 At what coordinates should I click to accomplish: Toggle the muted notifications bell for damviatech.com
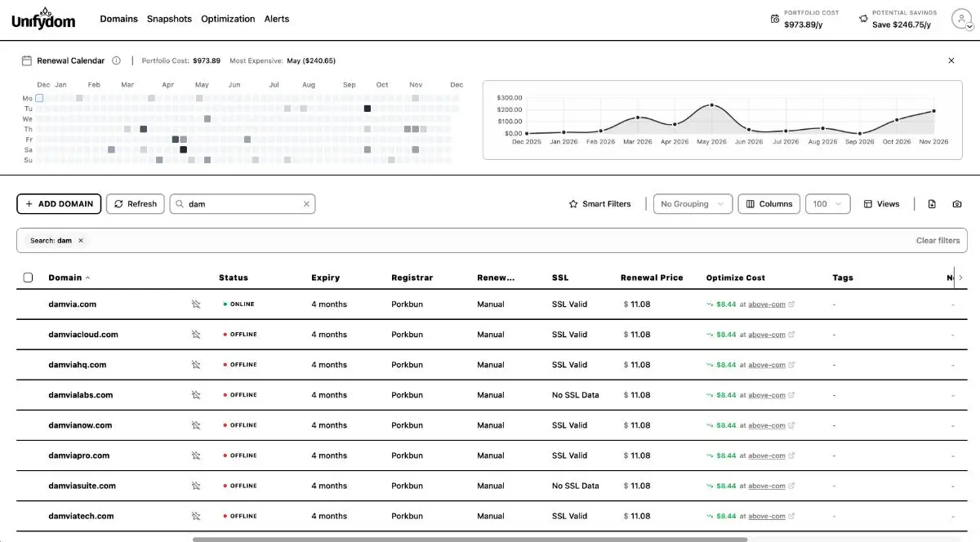(196, 515)
